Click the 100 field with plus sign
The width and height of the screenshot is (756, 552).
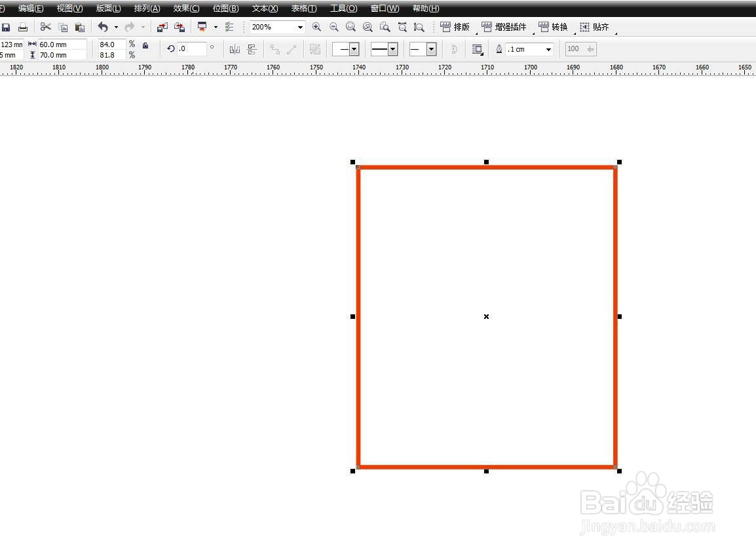pos(581,48)
